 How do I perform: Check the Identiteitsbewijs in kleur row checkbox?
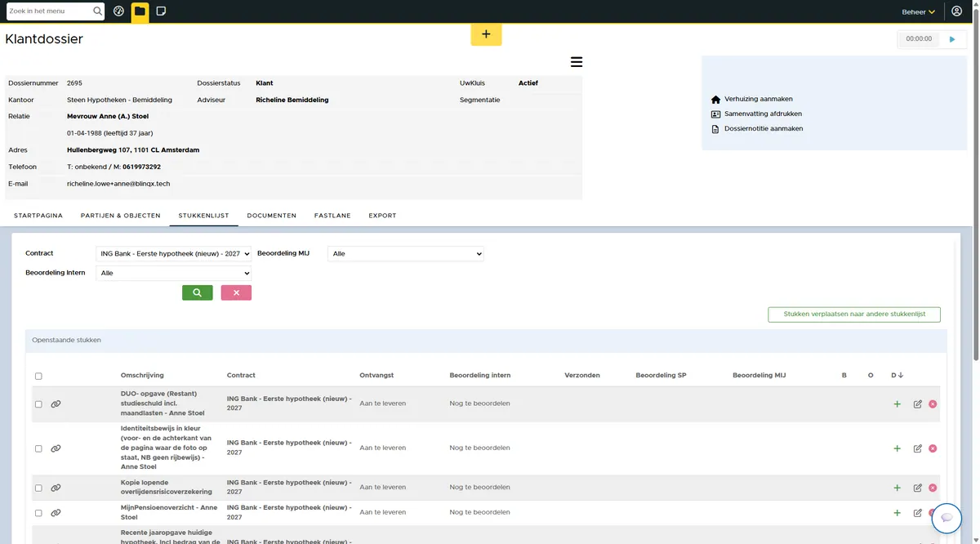[38, 448]
